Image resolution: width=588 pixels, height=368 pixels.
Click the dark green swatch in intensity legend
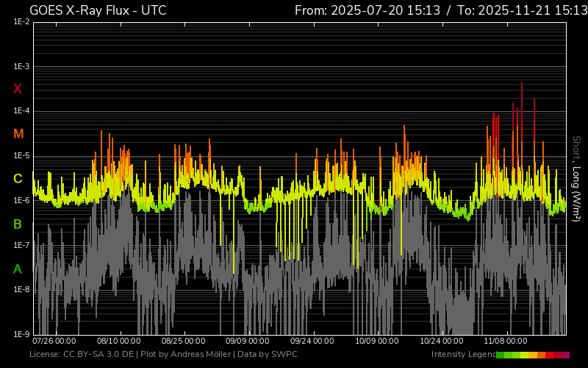tap(501, 355)
